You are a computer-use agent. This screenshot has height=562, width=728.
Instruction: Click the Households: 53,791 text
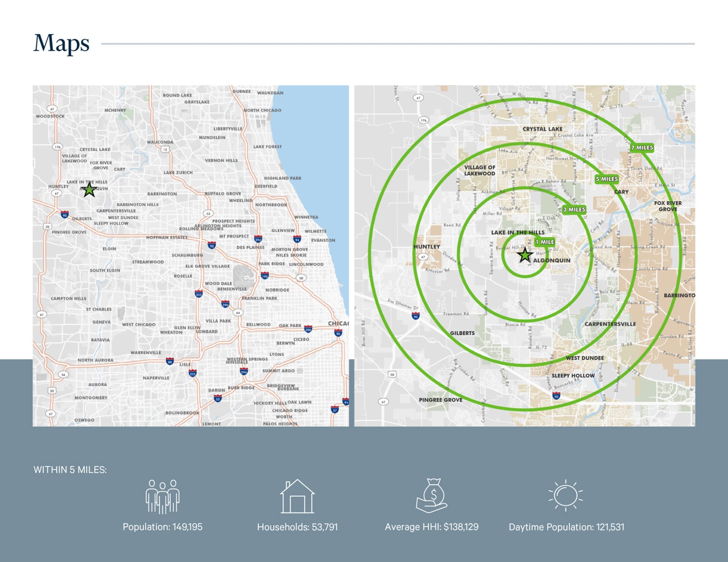coord(297,527)
